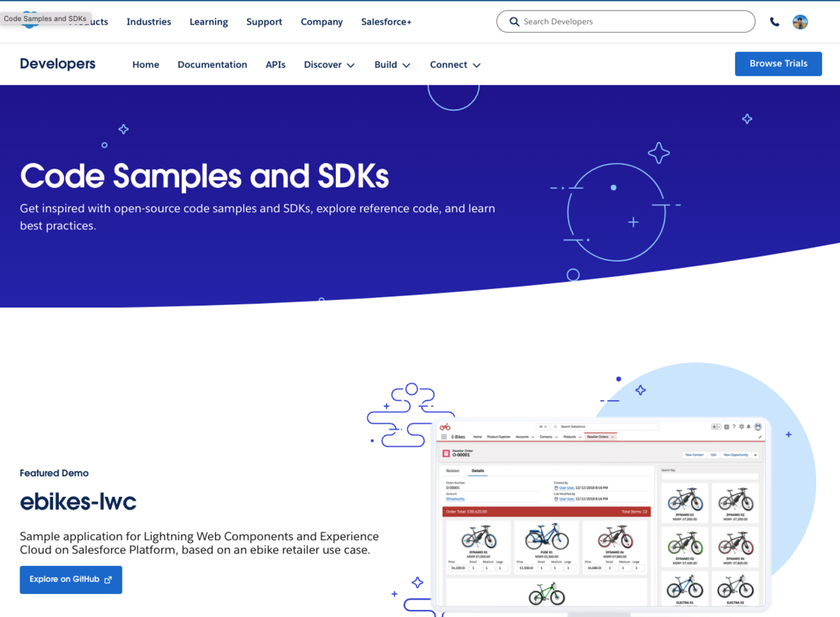Click the magnifier in the Search Developers box
The image size is (840, 617).
514,22
